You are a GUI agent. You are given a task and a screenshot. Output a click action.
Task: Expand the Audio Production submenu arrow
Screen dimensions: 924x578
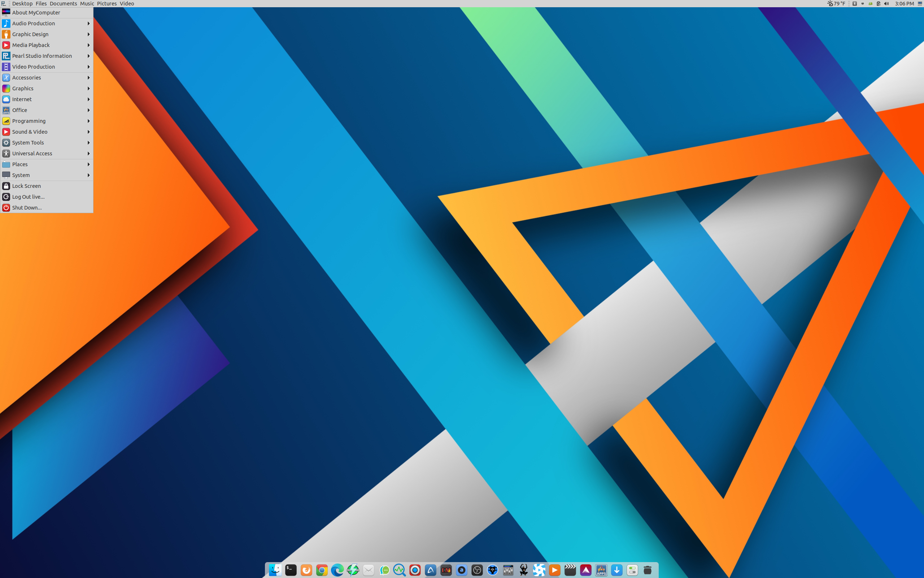pyautogui.click(x=88, y=23)
